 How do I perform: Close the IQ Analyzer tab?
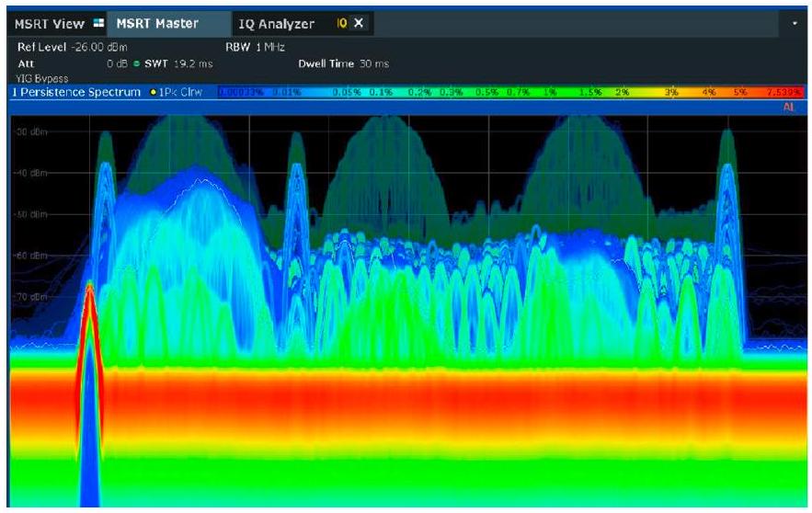coord(358,24)
